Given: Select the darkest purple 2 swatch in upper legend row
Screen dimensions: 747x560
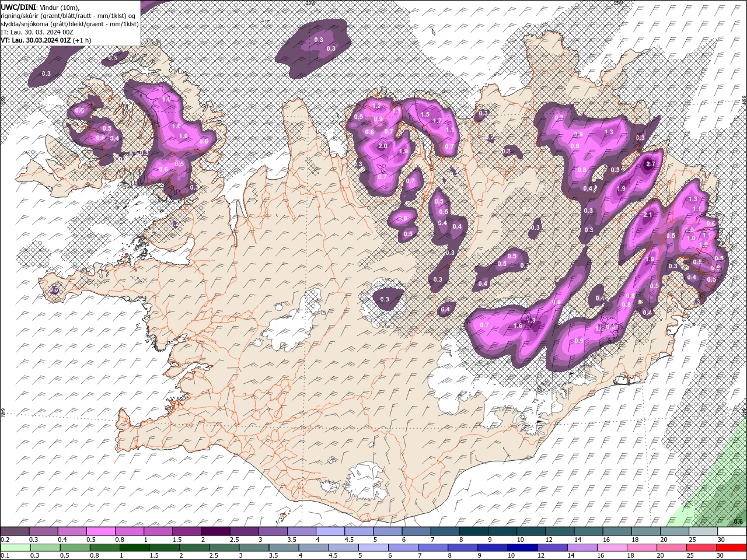Looking at the screenshot, I should click(x=216, y=531).
